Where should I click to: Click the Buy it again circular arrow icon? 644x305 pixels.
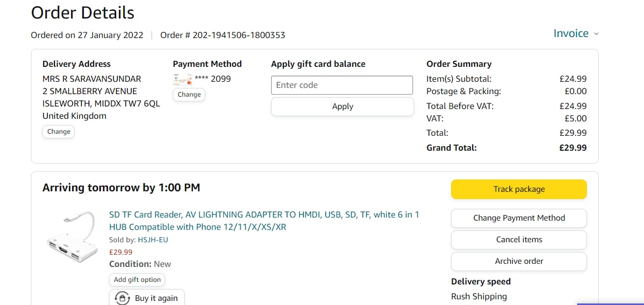122,298
